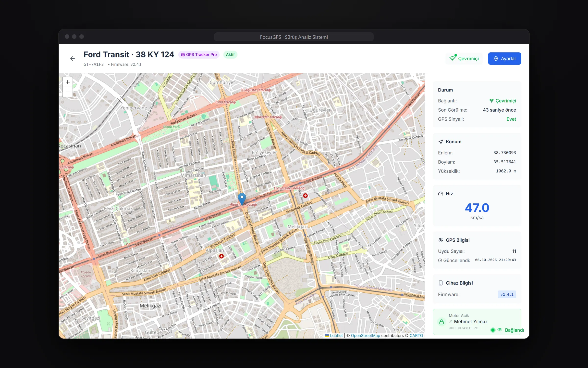Click the Aktif status badge

(230, 54)
